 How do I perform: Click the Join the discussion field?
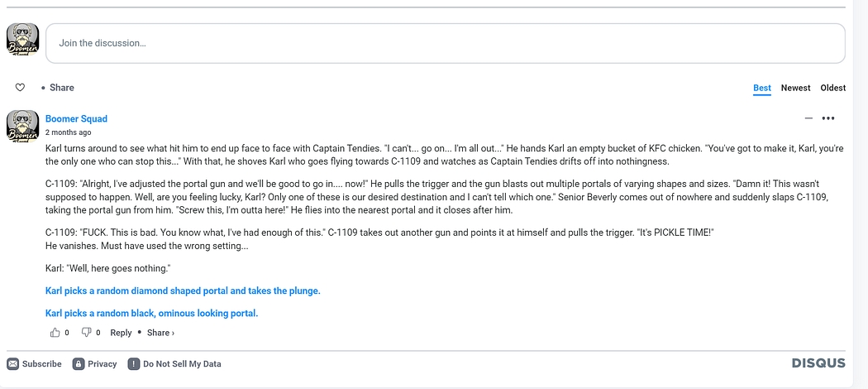point(445,43)
